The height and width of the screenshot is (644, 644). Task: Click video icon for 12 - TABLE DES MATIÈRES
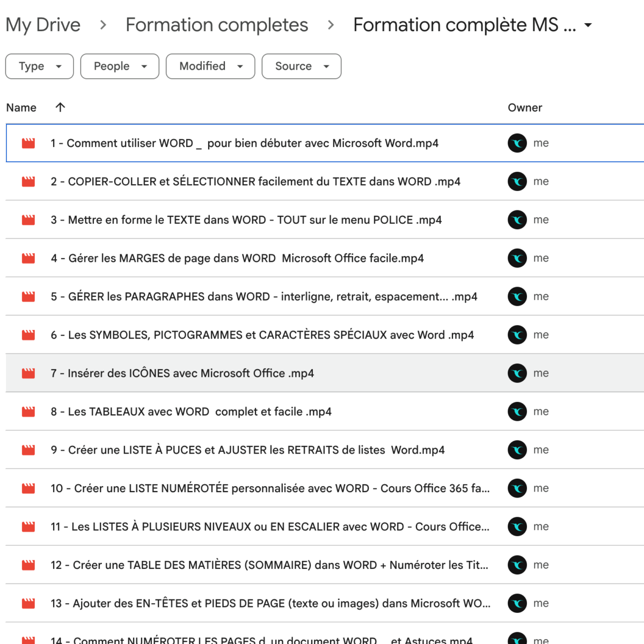pyautogui.click(x=28, y=565)
